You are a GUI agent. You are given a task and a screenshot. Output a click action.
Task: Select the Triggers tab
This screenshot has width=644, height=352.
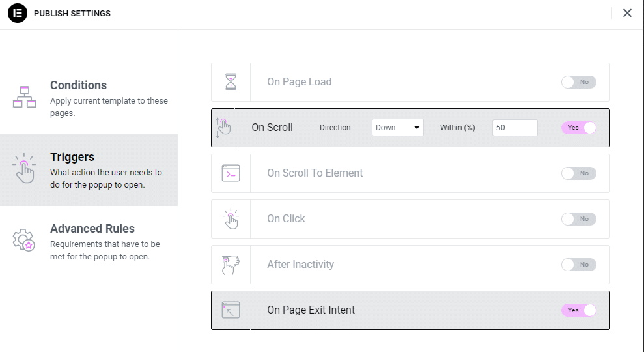[x=89, y=170]
